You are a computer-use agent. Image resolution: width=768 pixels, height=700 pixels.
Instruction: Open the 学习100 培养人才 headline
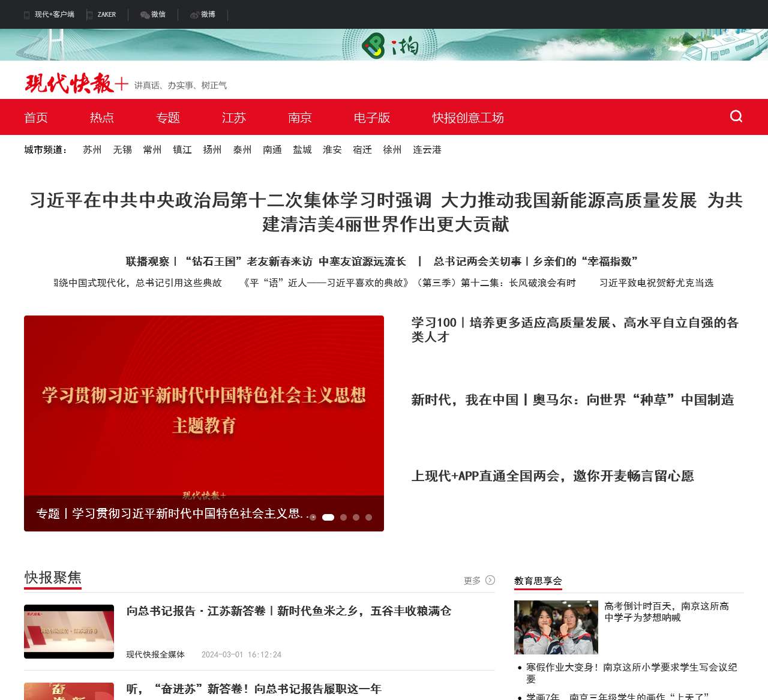(x=575, y=330)
